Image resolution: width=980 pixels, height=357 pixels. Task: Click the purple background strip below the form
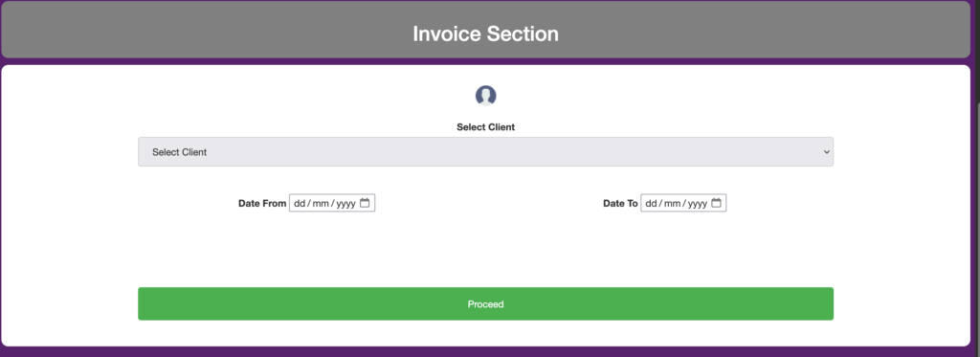coord(485,352)
